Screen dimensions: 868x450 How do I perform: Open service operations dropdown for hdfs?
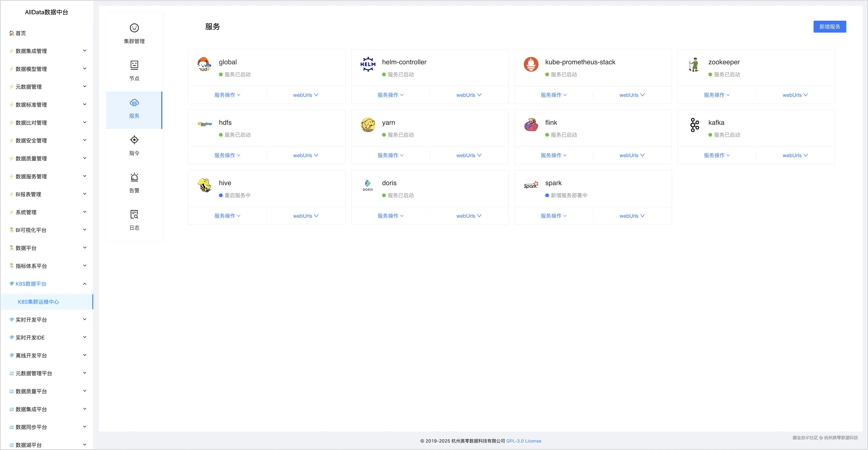[x=227, y=155]
